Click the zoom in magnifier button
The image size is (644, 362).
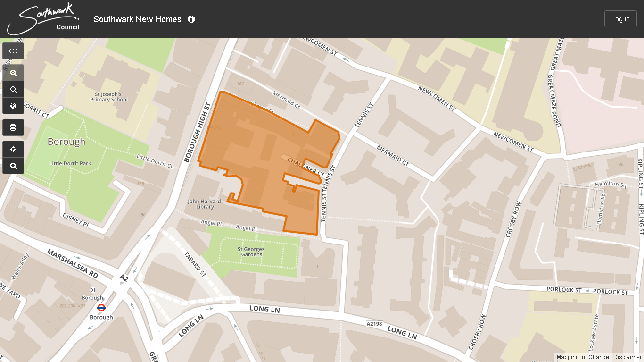(x=13, y=73)
